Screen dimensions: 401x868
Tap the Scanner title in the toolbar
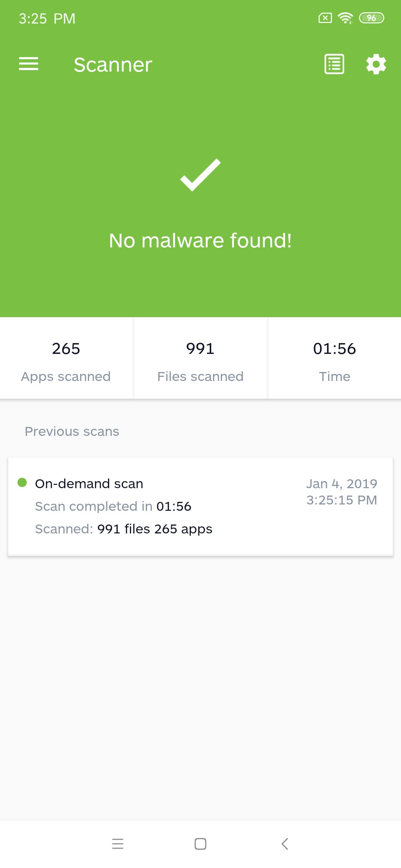click(113, 65)
